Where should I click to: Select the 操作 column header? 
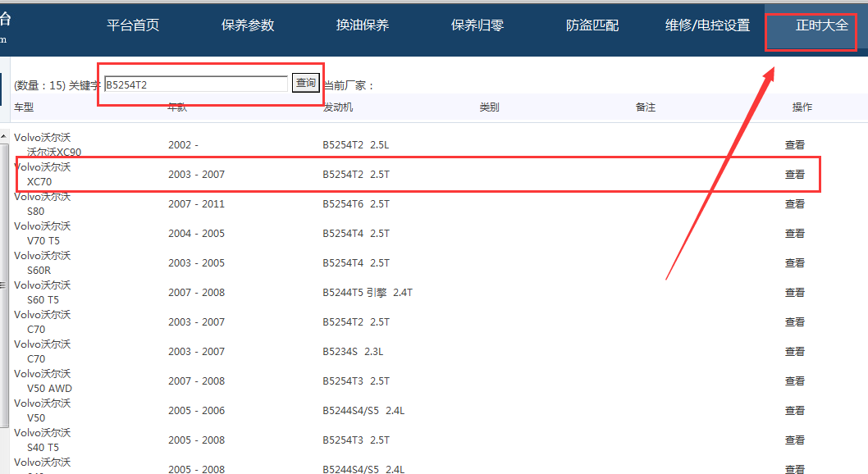[802, 107]
